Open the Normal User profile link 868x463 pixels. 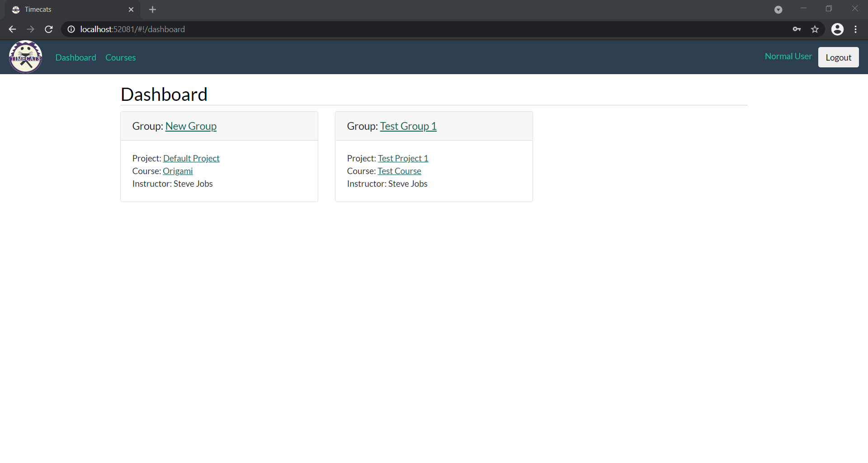[788, 57]
